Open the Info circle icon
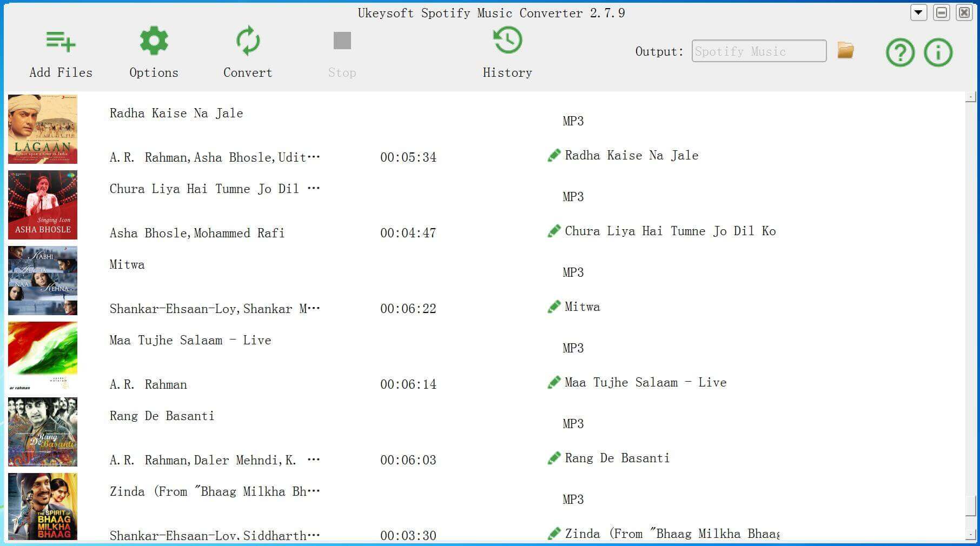The height and width of the screenshot is (546, 980). pyautogui.click(x=938, y=52)
